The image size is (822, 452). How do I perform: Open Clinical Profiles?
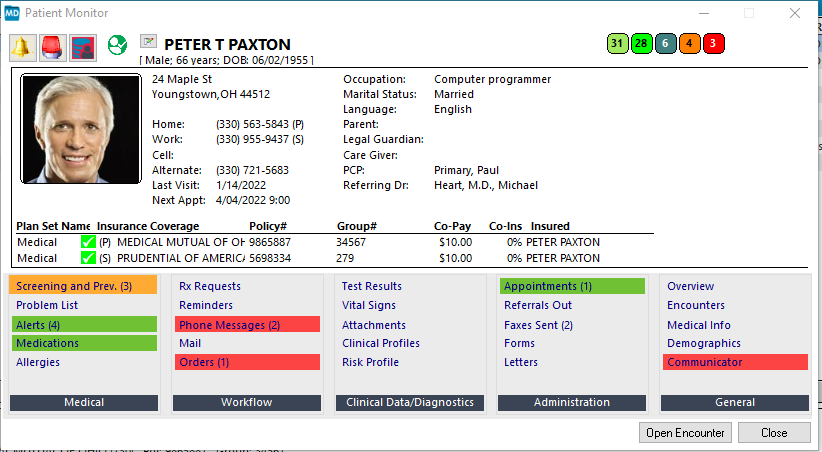[x=381, y=343]
